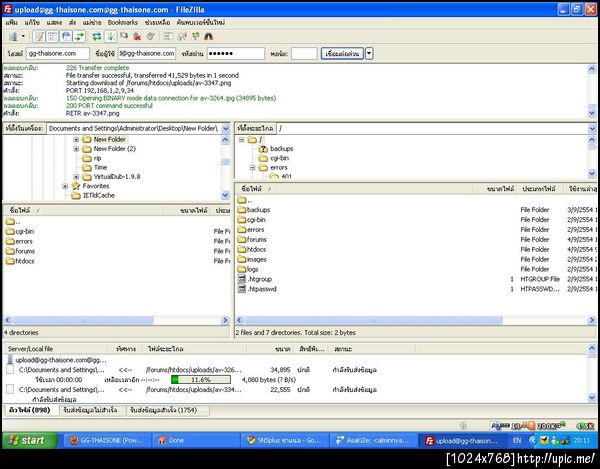Open the backups folder in remote list
Viewport: 600px width, 469px height.
coord(258,209)
